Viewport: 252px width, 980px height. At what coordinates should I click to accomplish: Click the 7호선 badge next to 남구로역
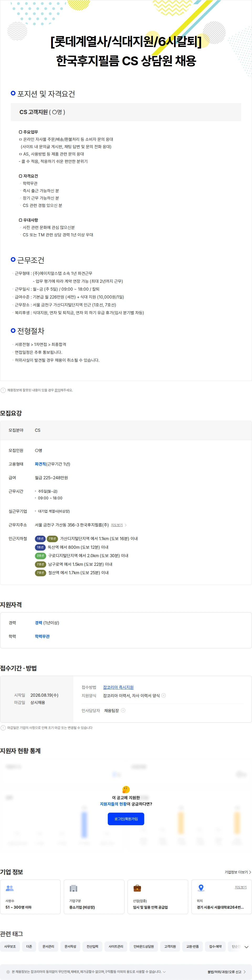[40, 564]
